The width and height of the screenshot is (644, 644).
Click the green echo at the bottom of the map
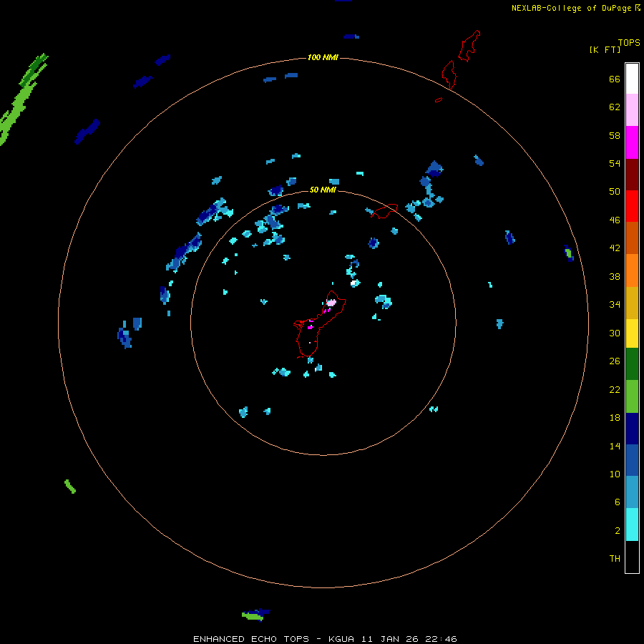click(253, 616)
